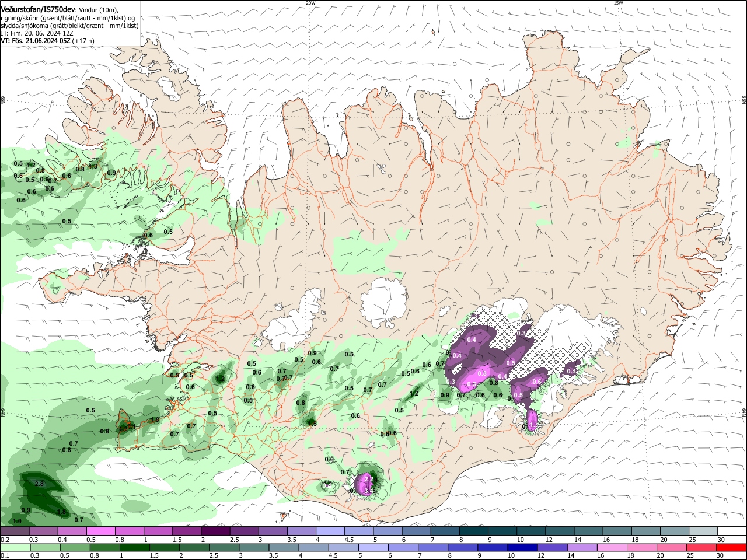Click the 2.2 value in the purple cell
Image resolution: width=747 pixels, height=560 pixels.
[368, 479]
